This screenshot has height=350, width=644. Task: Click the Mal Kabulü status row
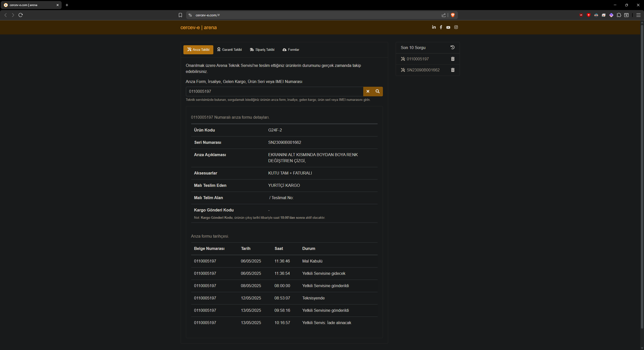(284, 261)
